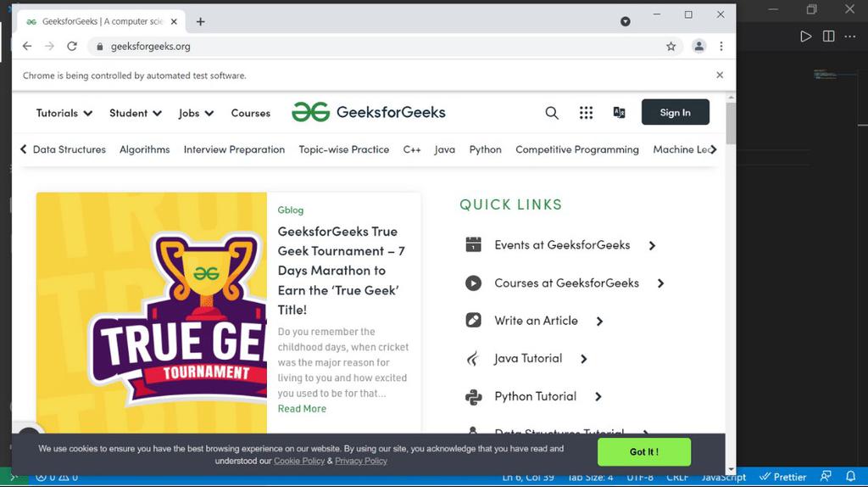Viewport: 868px width, 487px height.
Task: Click the Java icon beside Java Tutorial
Action: pos(472,359)
